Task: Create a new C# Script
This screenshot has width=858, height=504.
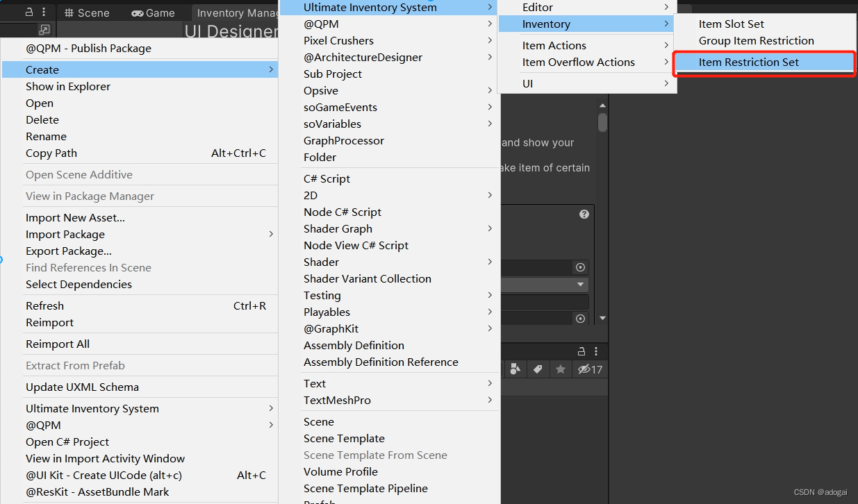Action: [388, 178]
